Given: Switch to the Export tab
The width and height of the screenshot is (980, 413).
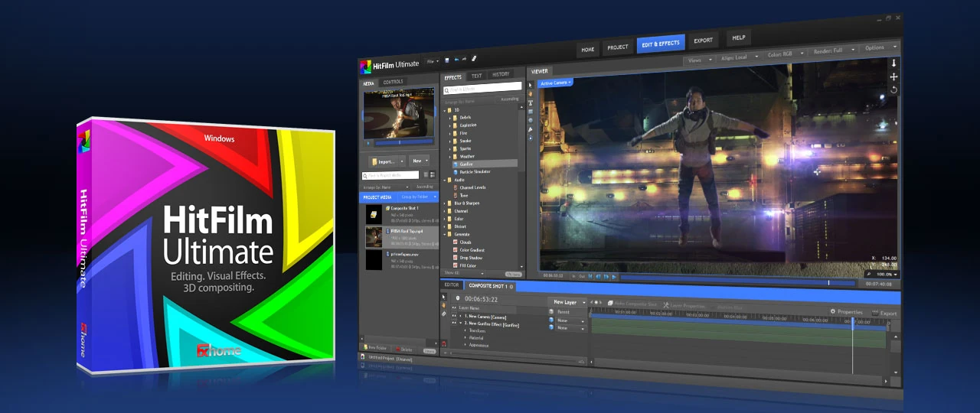Looking at the screenshot, I should pyautogui.click(x=703, y=41).
